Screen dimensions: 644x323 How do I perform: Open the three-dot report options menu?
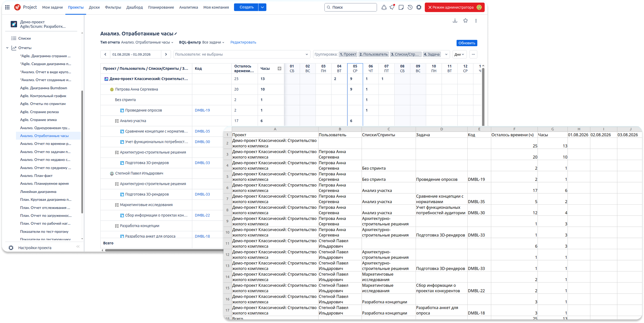point(476,21)
